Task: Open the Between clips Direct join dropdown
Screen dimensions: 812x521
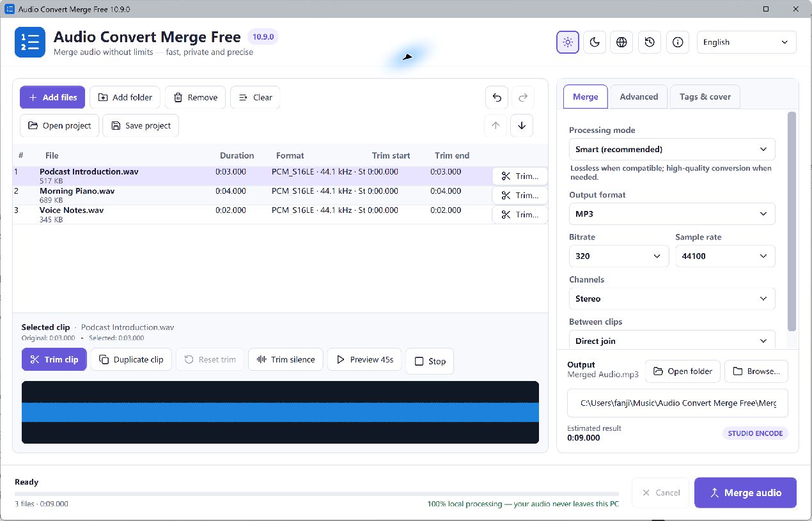Action: pos(672,340)
